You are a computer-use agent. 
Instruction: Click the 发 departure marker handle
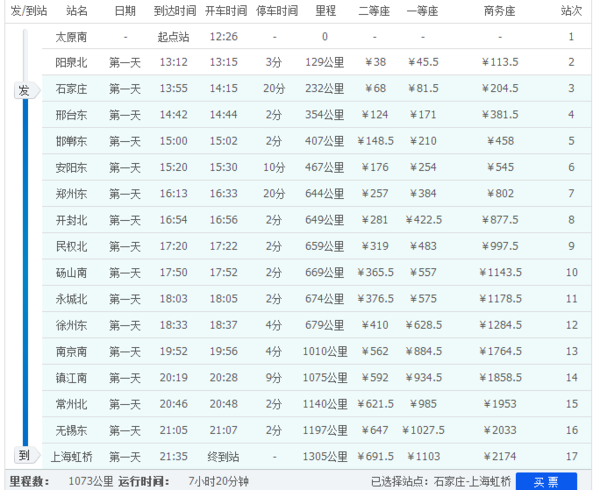[x=27, y=90]
